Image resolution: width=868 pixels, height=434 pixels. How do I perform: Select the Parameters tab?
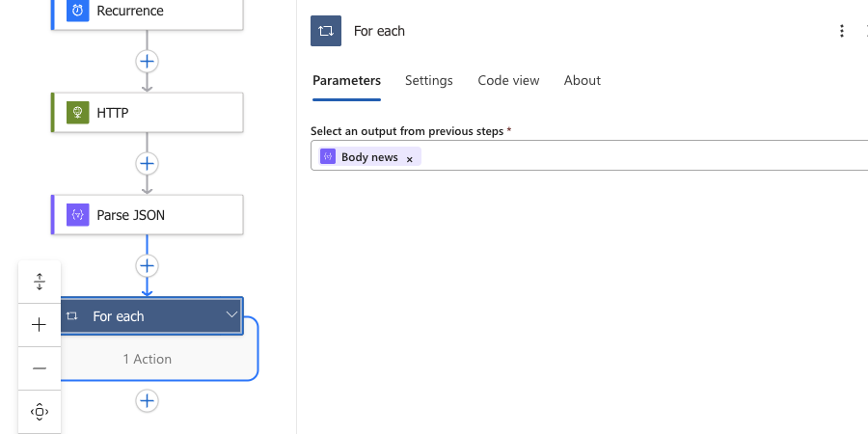[x=346, y=80]
